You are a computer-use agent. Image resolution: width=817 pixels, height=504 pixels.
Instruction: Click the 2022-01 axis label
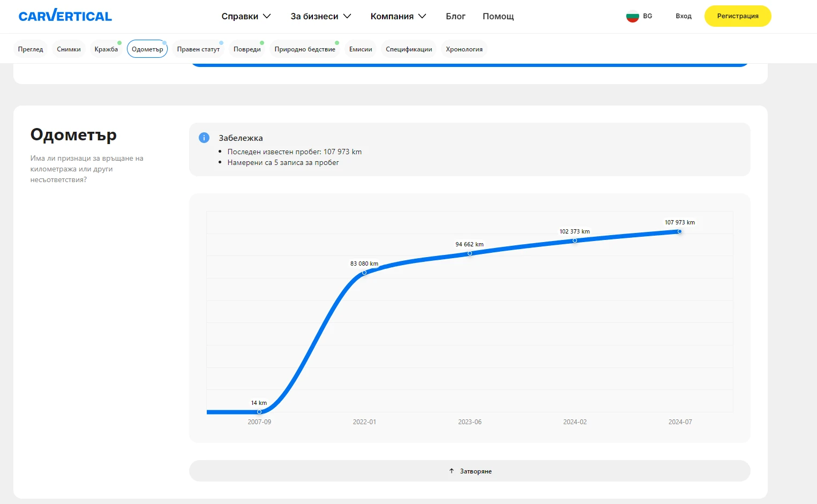364,422
